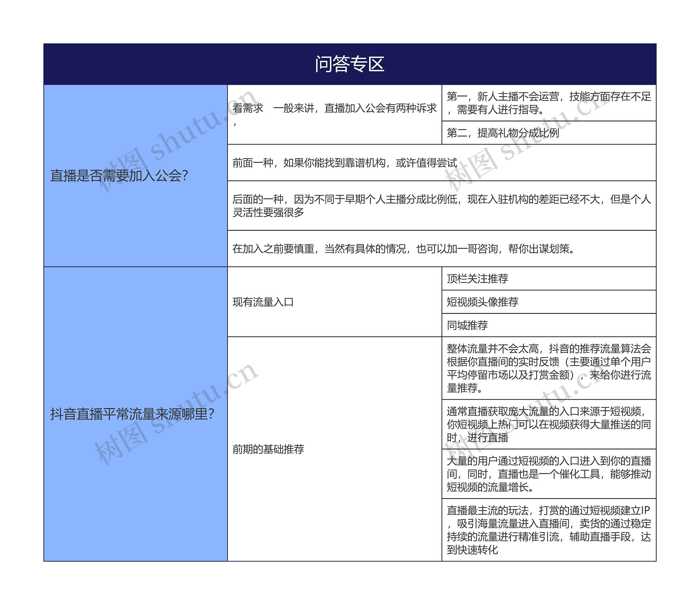Click the title cell 问答专区
Viewport: 700px width, 605px height.
[x=350, y=64]
